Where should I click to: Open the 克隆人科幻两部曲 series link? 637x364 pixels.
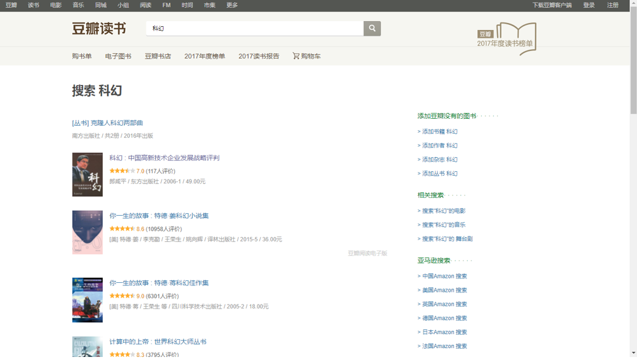(107, 123)
